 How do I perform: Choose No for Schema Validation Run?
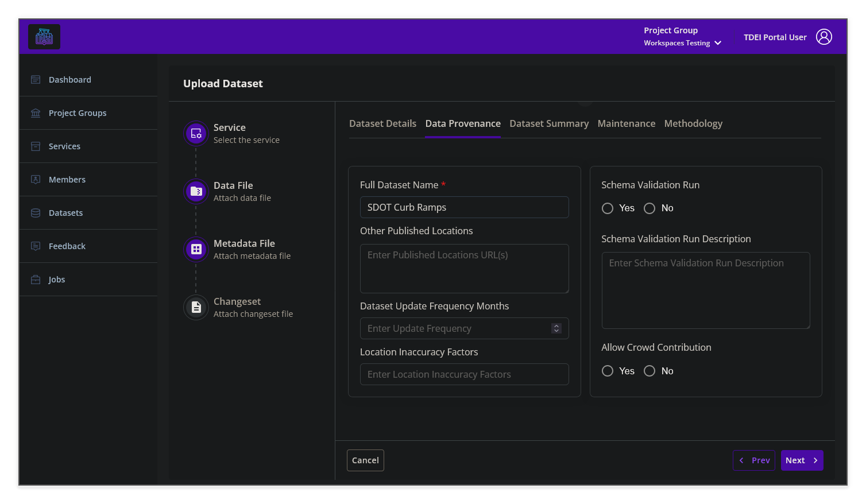click(x=649, y=208)
